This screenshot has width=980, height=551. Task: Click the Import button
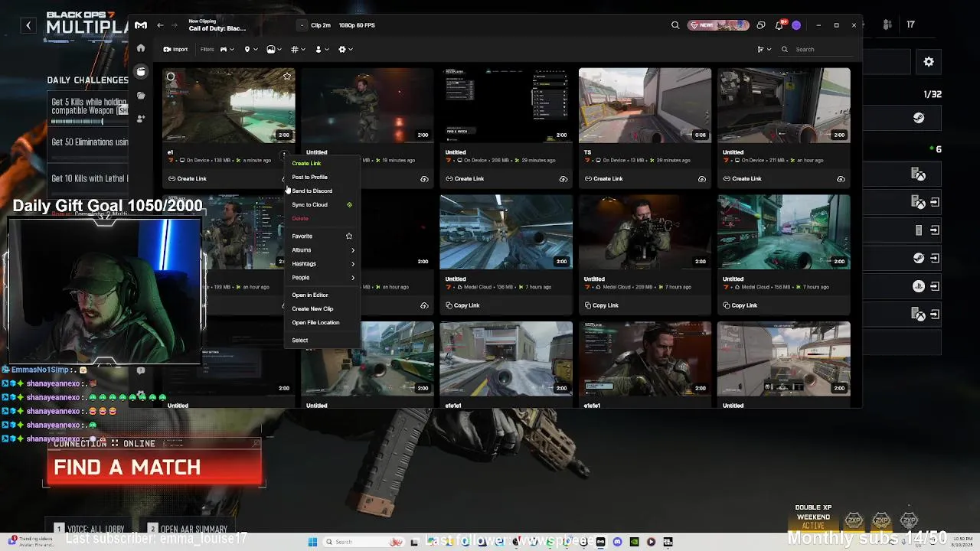pyautogui.click(x=175, y=49)
